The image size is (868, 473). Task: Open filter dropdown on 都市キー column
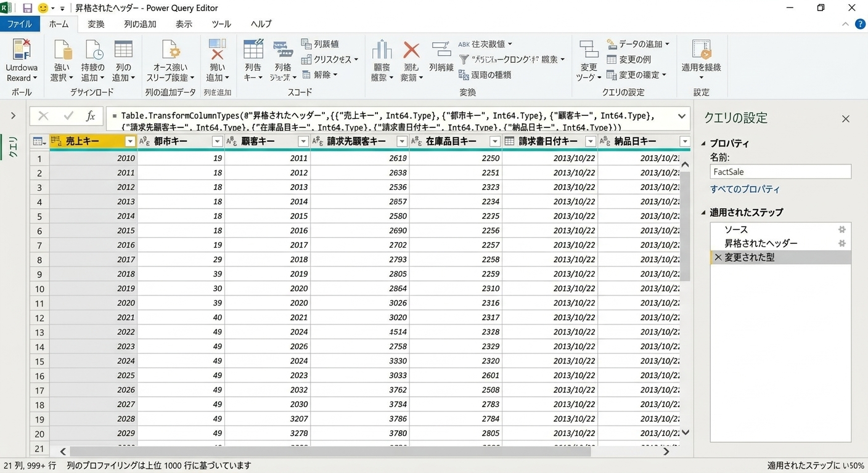point(217,142)
